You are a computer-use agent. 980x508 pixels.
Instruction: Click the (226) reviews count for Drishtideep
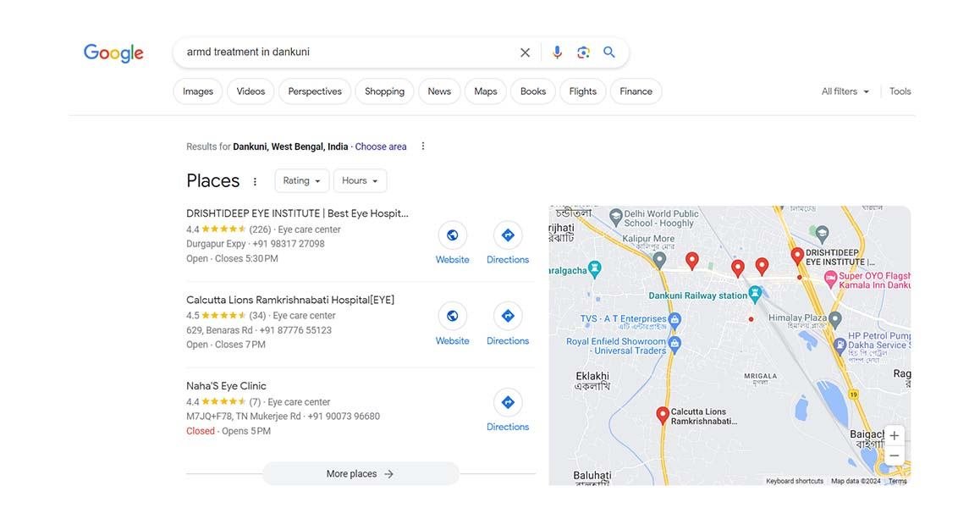pos(260,229)
